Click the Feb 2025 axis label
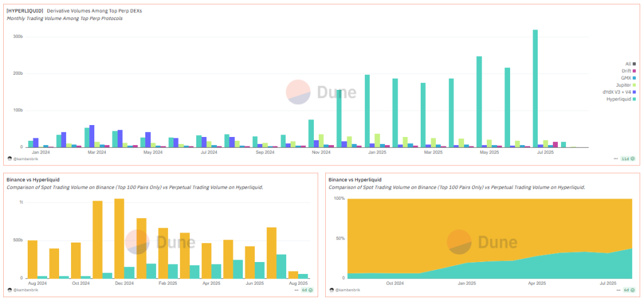This screenshot has width=644, height=301. coord(167,283)
